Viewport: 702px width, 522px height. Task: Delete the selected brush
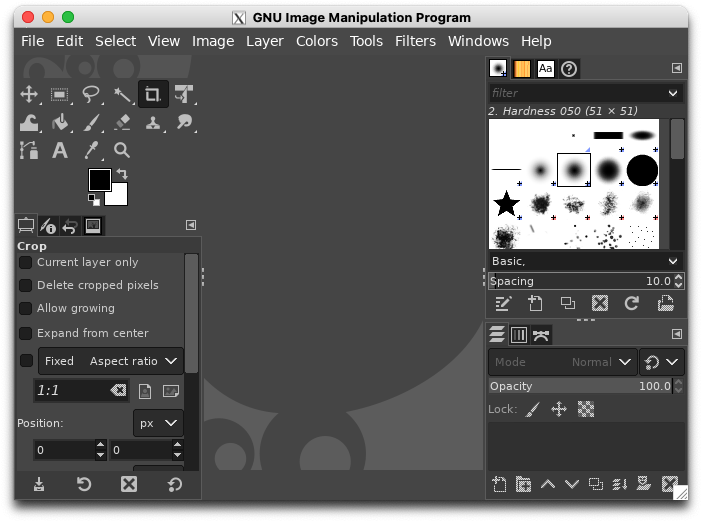600,304
